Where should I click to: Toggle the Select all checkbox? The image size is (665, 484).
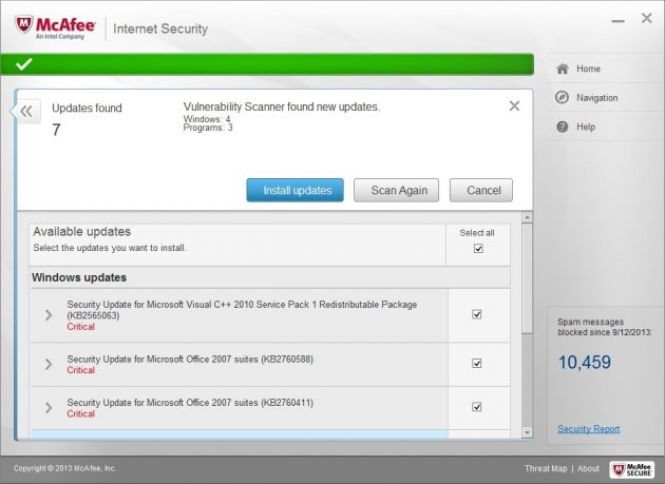(478, 248)
